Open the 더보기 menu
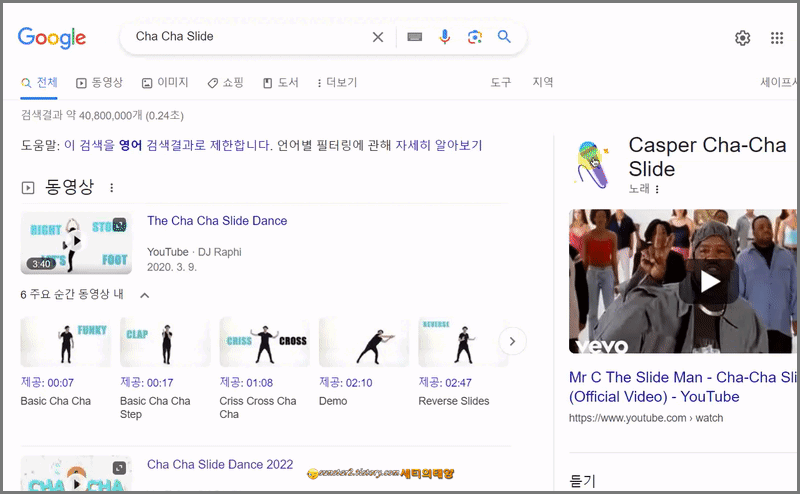This screenshot has height=494, width=800. 337,83
